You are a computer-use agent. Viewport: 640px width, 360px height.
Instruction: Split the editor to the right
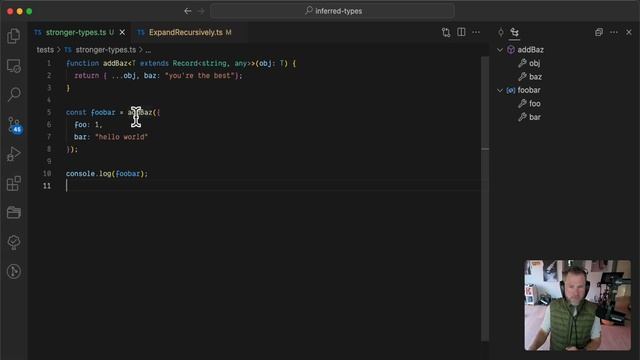[461, 32]
